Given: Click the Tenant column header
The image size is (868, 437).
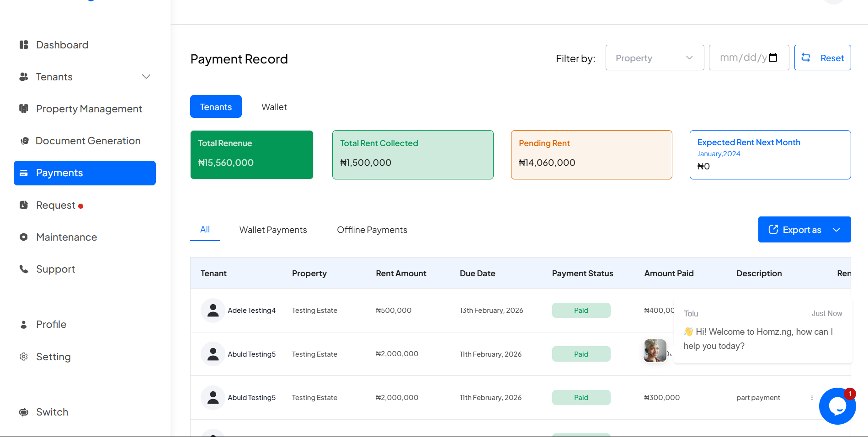Looking at the screenshot, I should coord(213,274).
